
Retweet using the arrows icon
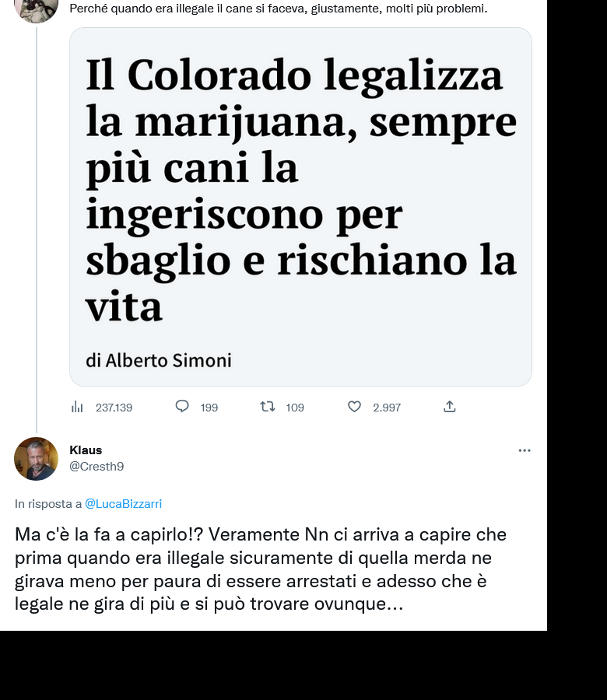(x=268, y=407)
